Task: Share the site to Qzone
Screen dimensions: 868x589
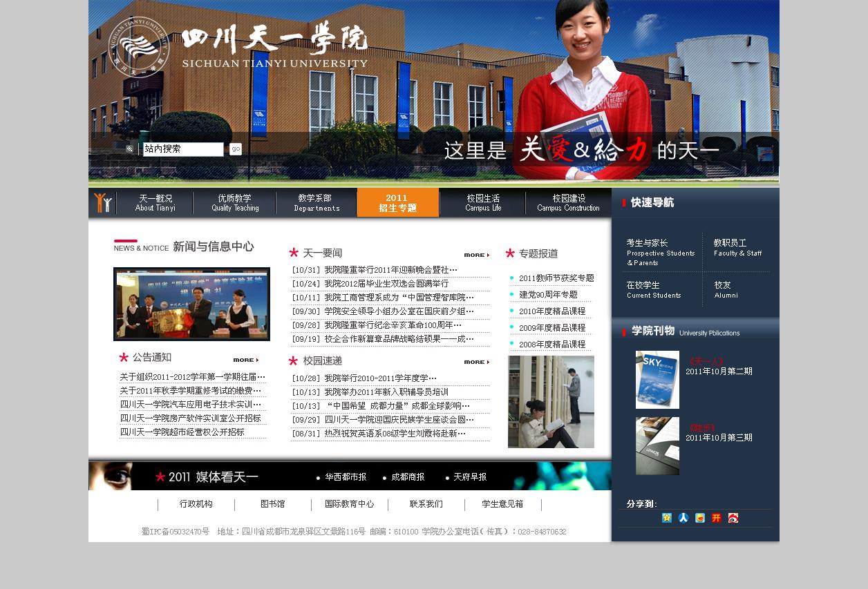Action: click(x=667, y=518)
